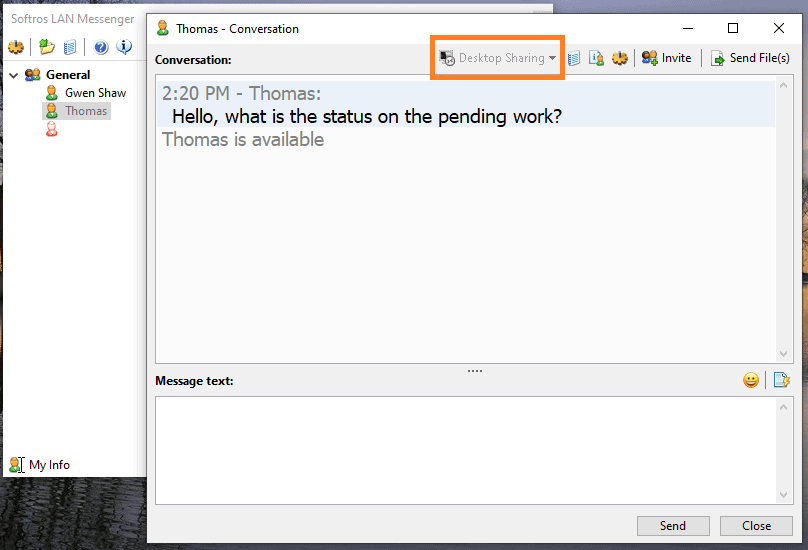Image resolution: width=808 pixels, height=550 pixels.
Task: Send the message with Send button
Action: tap(673, 526)
